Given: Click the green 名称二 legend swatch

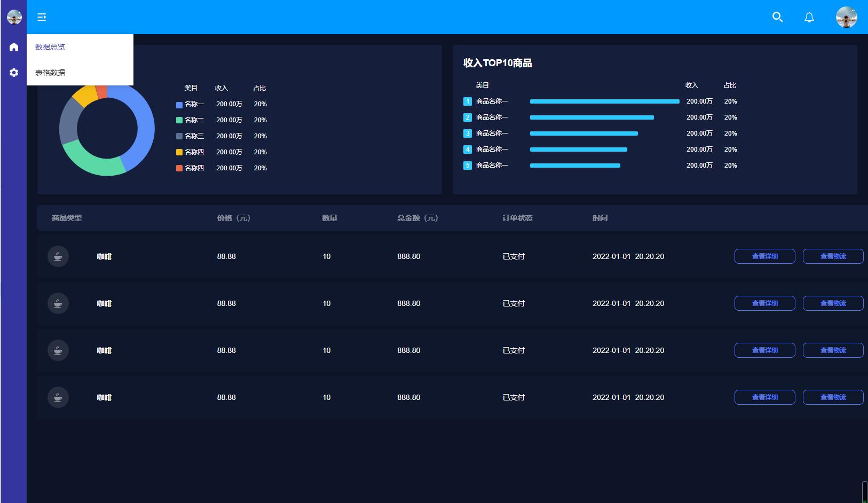Looking at the screenshot, I should point(179,121).
